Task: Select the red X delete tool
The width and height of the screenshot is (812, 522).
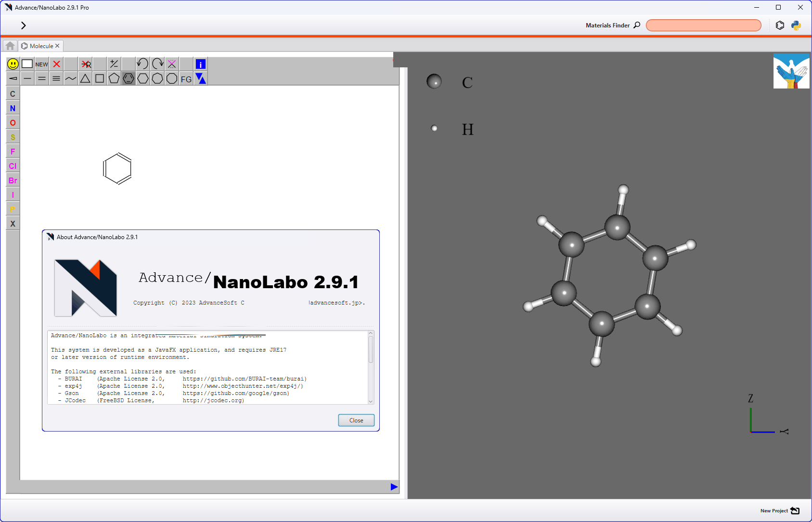Action: coord(56,64)
